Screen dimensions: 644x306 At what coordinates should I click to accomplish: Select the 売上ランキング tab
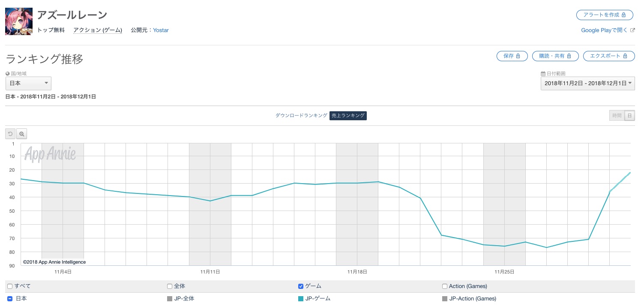[348, 116]
